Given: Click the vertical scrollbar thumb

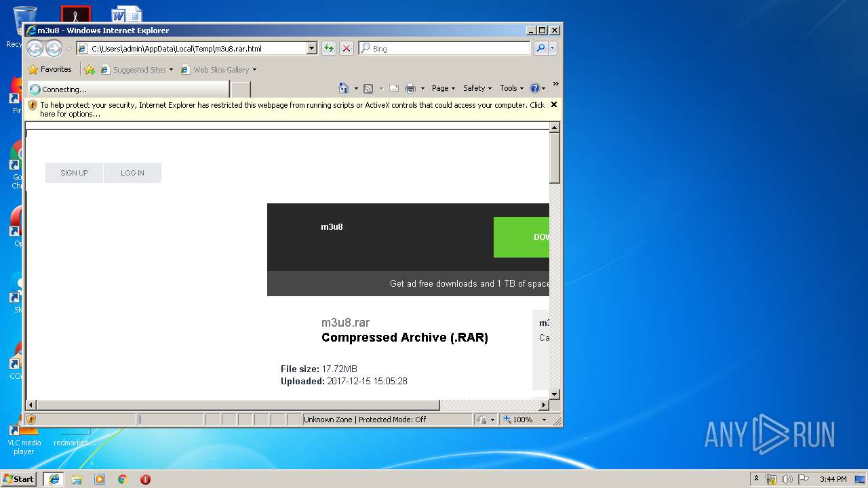Looking at the screenshot, I should pyautogui.click(x=555, y=158).
